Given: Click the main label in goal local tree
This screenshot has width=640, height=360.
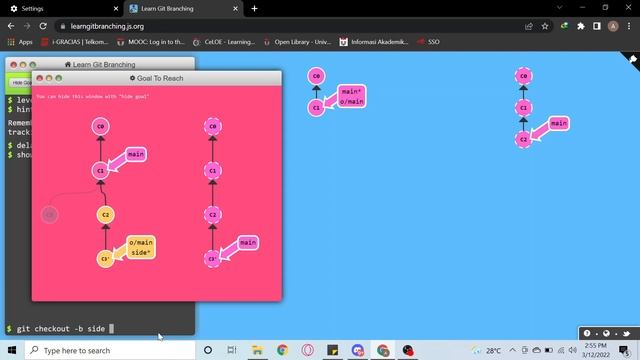Looking at the screenshot, I should [136, 154].
